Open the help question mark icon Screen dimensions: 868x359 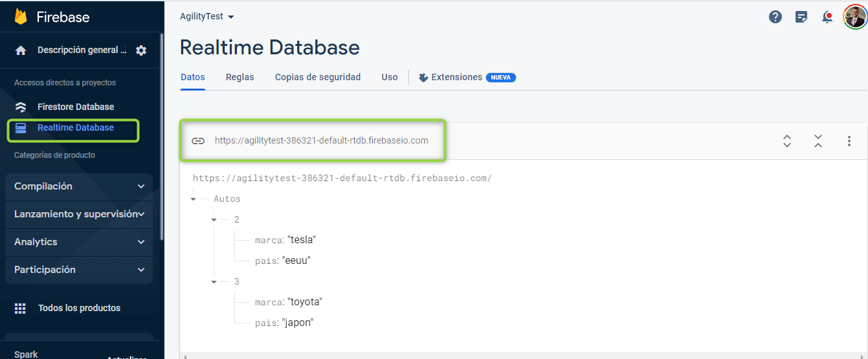click(775, 17)
